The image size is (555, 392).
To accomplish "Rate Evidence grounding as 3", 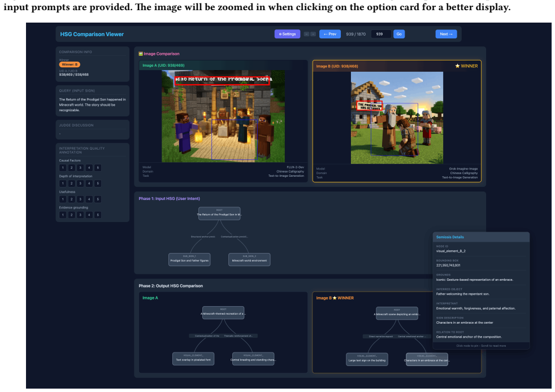I will [80, 215].
